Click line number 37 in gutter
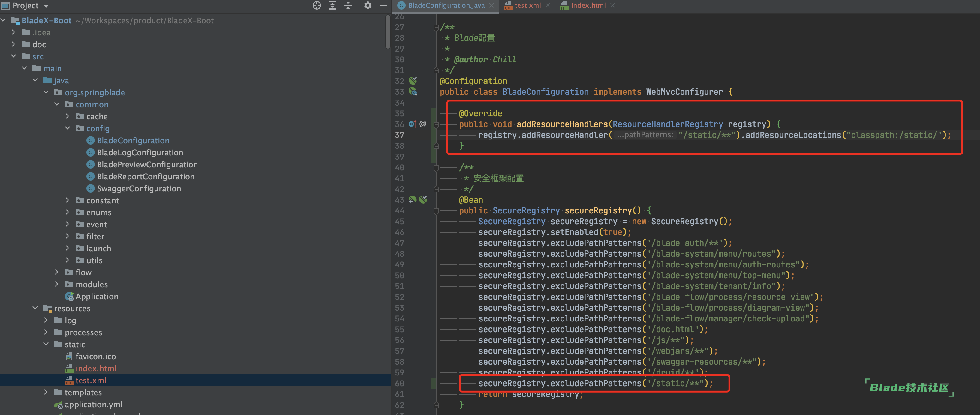This screenshot has height=415, width=980. click(399, 135)
